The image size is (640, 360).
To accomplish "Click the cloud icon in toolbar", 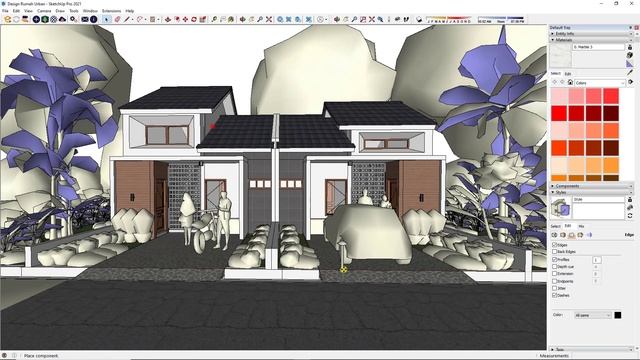I will (x=62, y=19).
